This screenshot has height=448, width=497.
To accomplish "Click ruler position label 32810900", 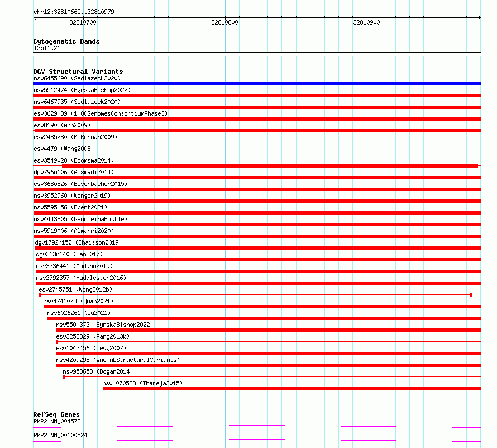I will pos(366,22).
